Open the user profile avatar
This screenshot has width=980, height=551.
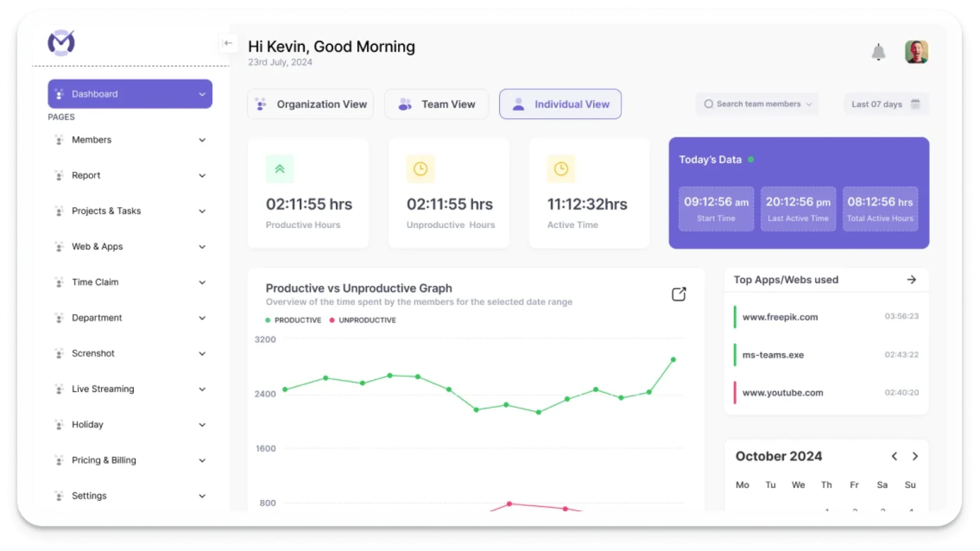[x=916, y=52]
